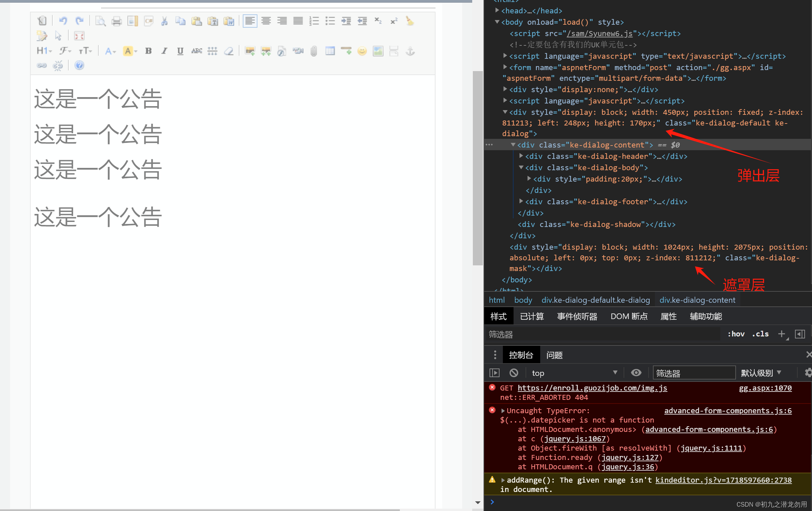Set line height with the line-spacing icon
Image resolution: width=812 pixels, height=511 pixels.
(212, 51)
